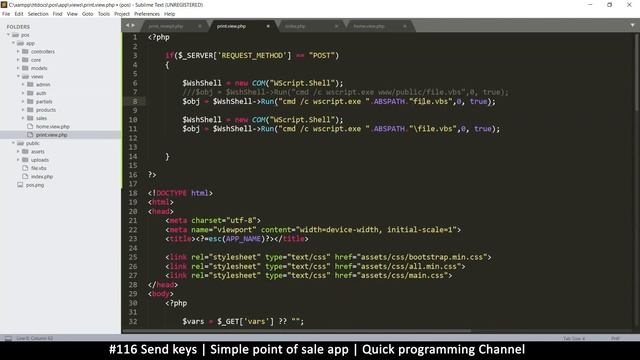Screen dimensions: 640x360
Task: Open pos.png from the sidebar
Action: (x=35, y=185)
